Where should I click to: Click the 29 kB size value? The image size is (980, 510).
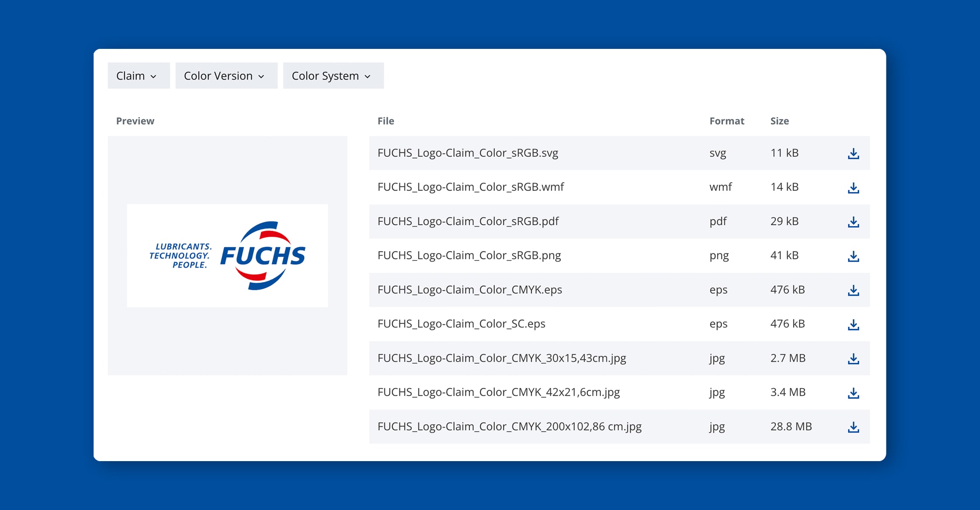tap(784, 221)
